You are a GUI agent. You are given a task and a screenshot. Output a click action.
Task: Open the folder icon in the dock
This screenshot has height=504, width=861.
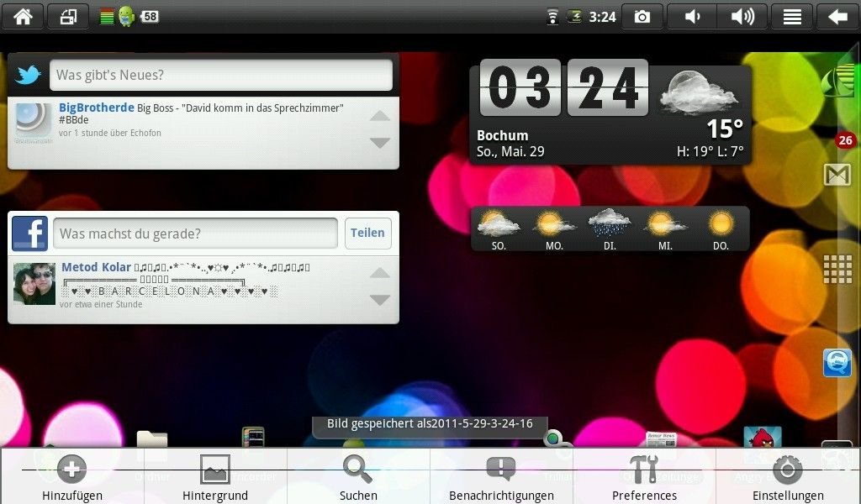pyautogui.click(x=152, y=438)
